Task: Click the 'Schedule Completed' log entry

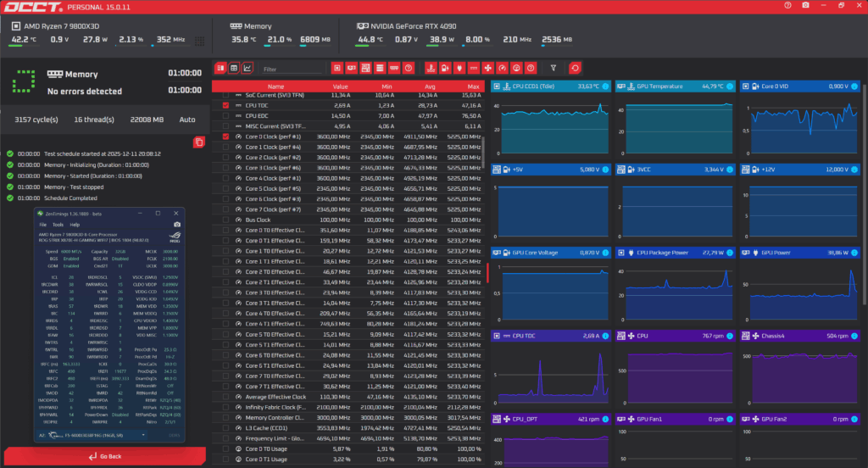Action: (70, 198)
